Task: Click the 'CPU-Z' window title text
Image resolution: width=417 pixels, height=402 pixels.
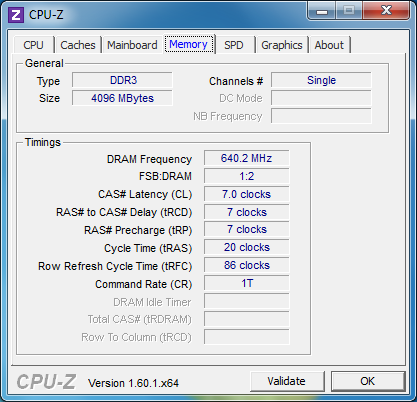Action: pos(46,15)
